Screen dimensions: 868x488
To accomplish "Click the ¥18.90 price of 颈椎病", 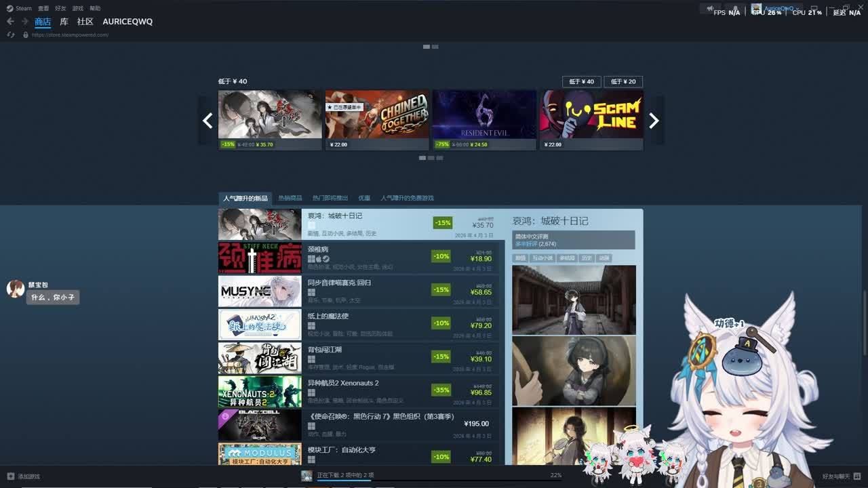I will point(481,258).
